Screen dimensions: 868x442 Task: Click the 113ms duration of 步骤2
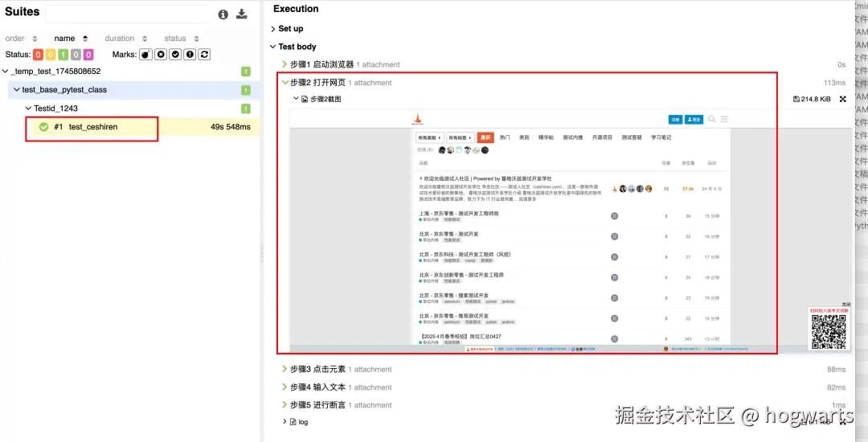coord(835,83)
